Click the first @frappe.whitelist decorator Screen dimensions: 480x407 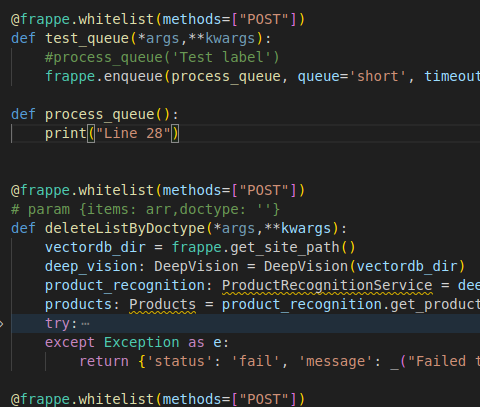(158, 19)
